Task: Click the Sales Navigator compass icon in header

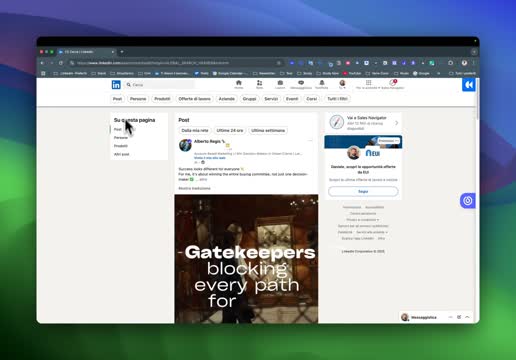Action: 393,82
